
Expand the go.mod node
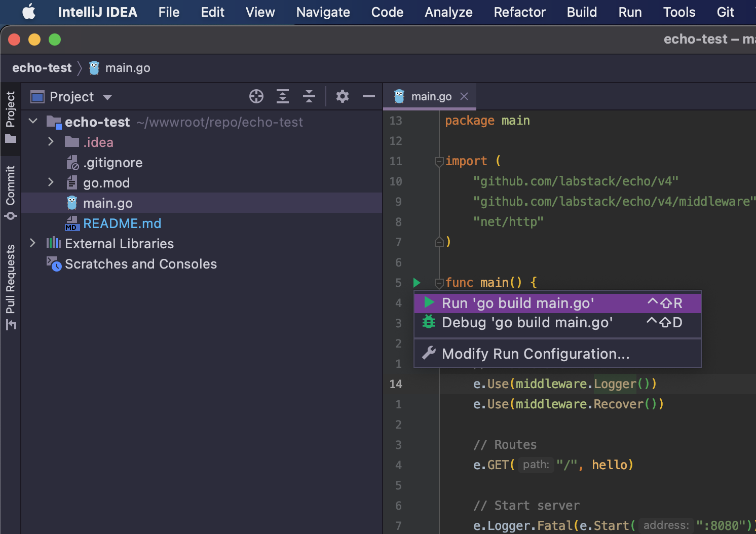click(x=50, y=182)
